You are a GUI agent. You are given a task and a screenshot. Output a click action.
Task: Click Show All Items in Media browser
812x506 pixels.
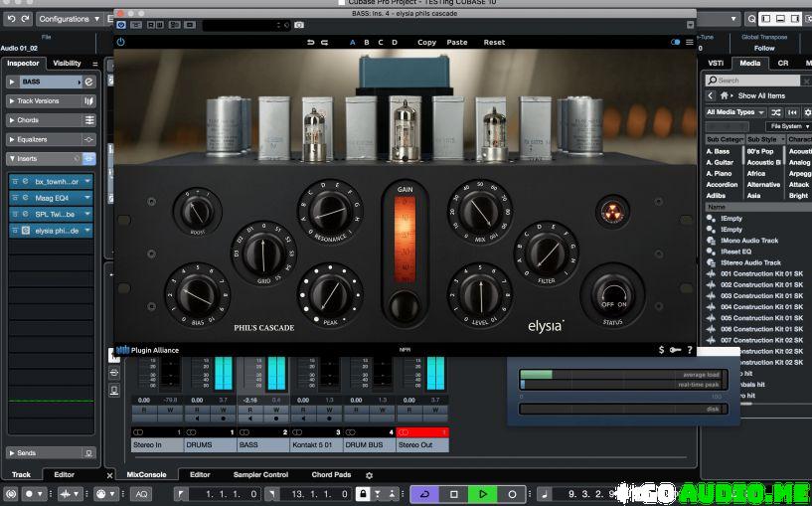coord(761,95)
